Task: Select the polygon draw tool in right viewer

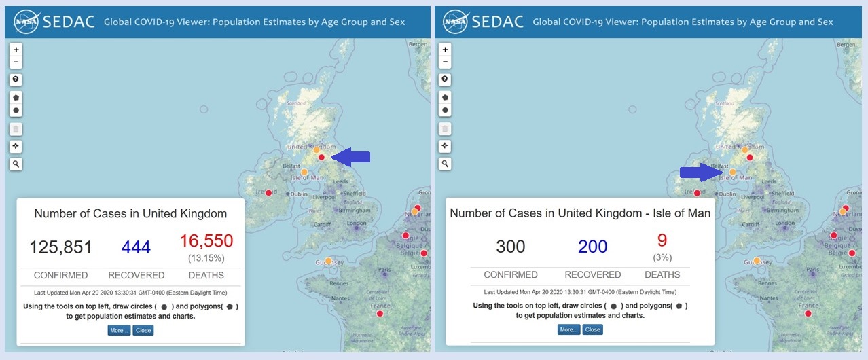Action: pyautogui.click(x=445, y=97)
